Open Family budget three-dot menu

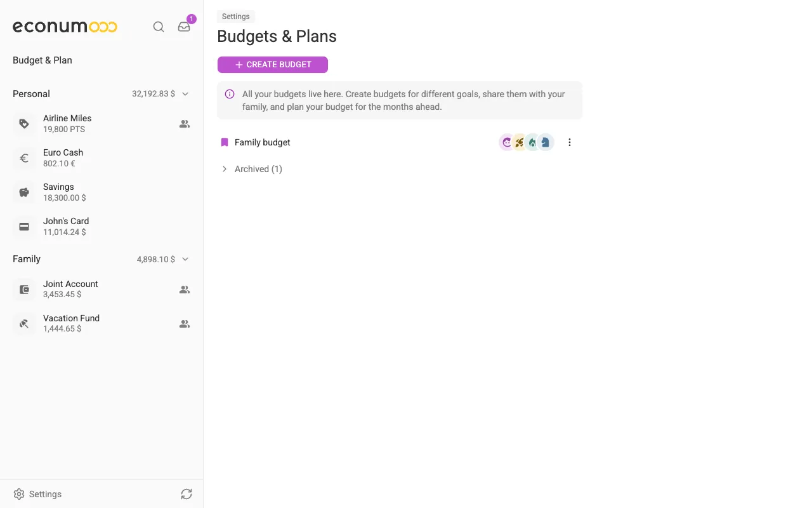[x=570, y=142]
